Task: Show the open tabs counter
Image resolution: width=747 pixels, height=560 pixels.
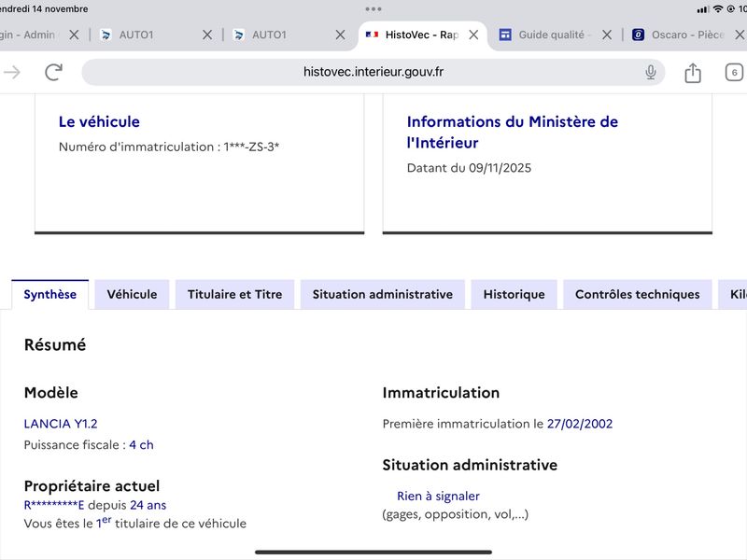Action: click(734, 73)
